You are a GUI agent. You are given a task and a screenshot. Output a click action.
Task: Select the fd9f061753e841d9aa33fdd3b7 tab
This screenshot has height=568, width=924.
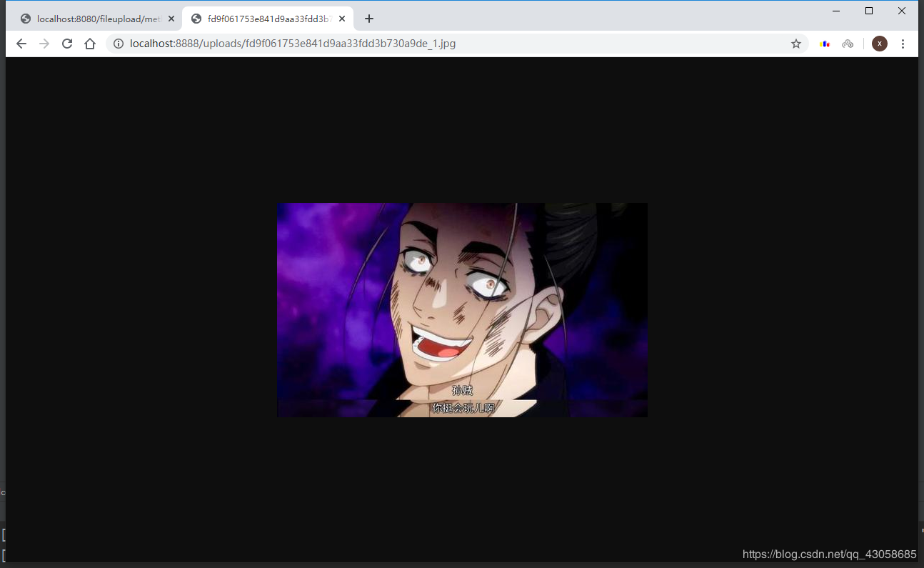pyautogui.click(x=268, y=19)
